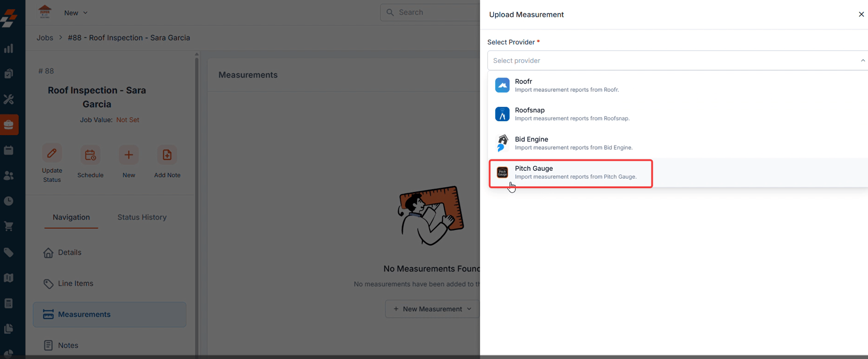
Task: Expand the New Measurement dropdown button
Action: (432, 309)
